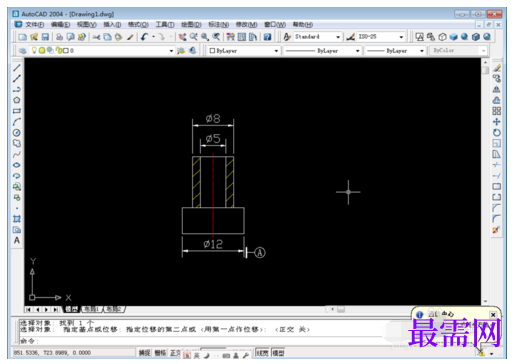Switch to the 布局1 layout tab
520x364 pixels.
92,309
